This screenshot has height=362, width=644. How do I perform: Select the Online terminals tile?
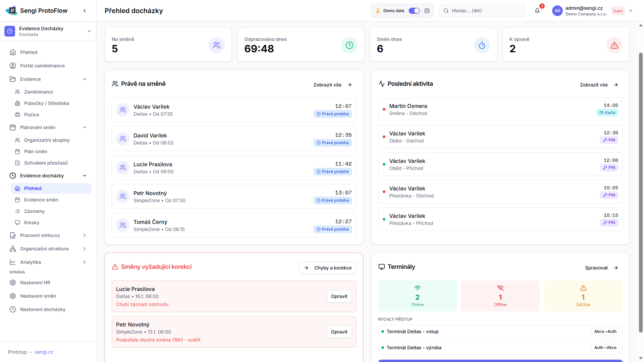point(417,296)
